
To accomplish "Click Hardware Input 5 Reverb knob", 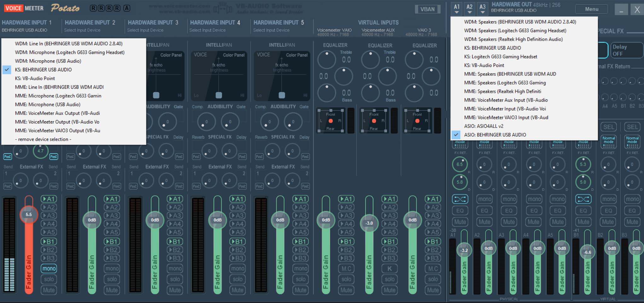I will pyautogui.click(x=272, y=151).
